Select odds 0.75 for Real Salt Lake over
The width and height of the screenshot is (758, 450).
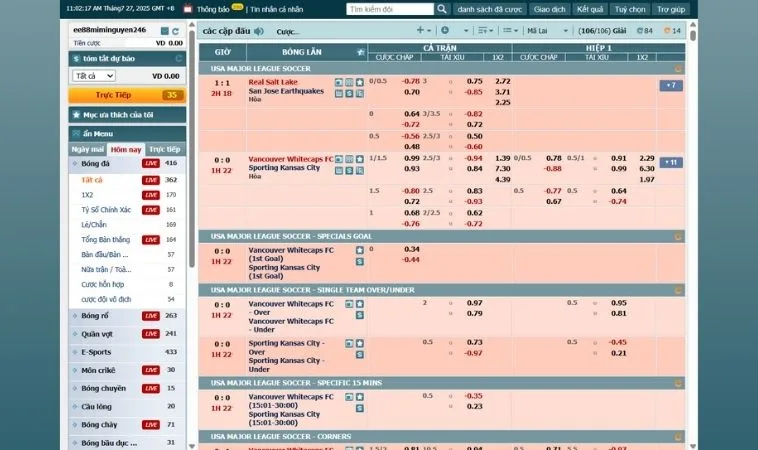point(475,81)
